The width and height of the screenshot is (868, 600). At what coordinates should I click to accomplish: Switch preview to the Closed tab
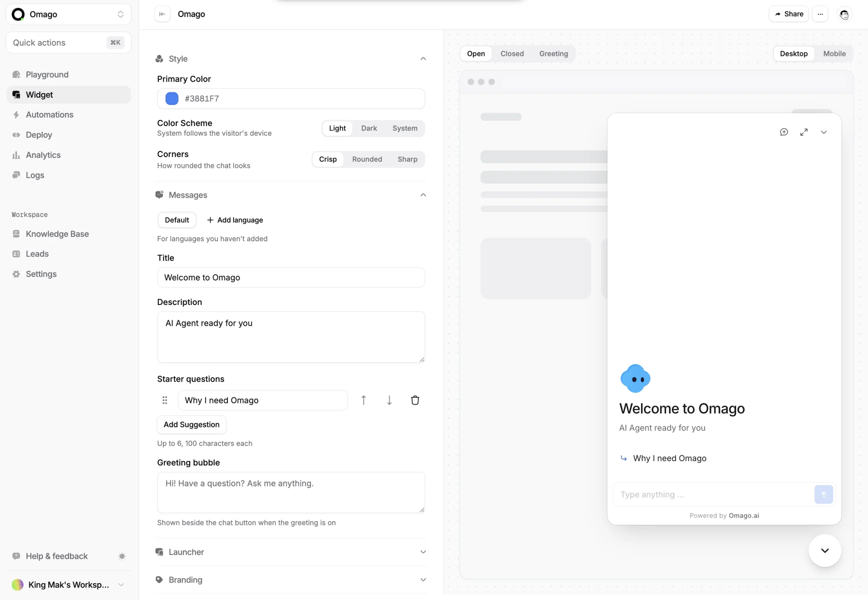(512, 53)
